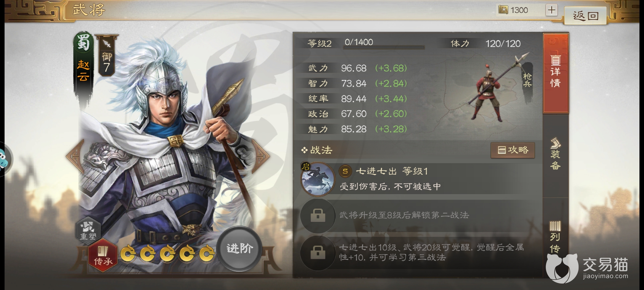
Task: Open the 传承 inheritance hexagon icon
Action: tap(103, 255)
